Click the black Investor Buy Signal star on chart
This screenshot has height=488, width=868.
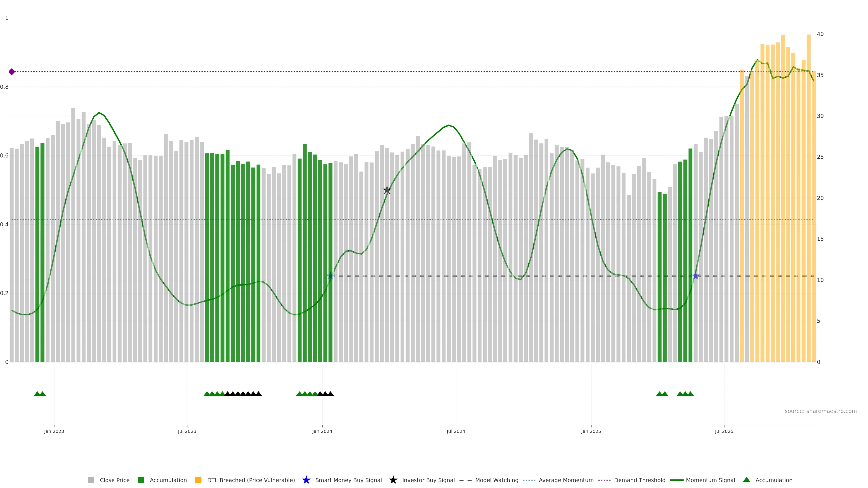[387, 190]
